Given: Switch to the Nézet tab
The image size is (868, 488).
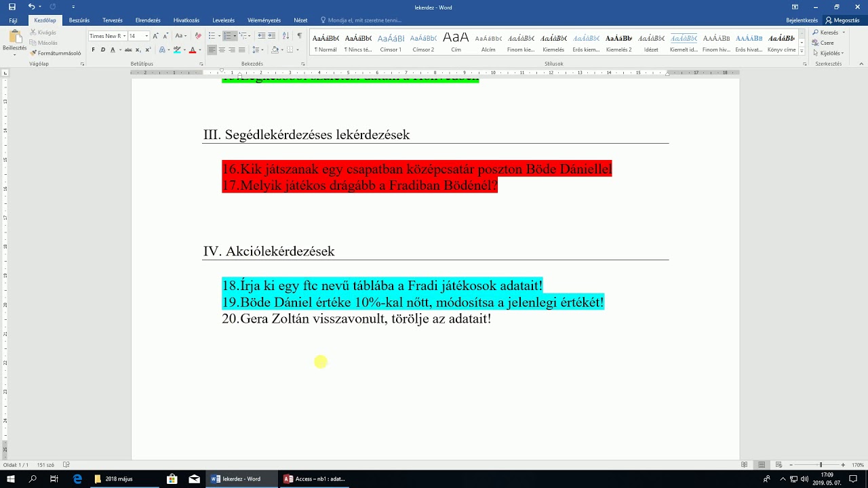Looking at the screenshot, I should pos(300,20).
